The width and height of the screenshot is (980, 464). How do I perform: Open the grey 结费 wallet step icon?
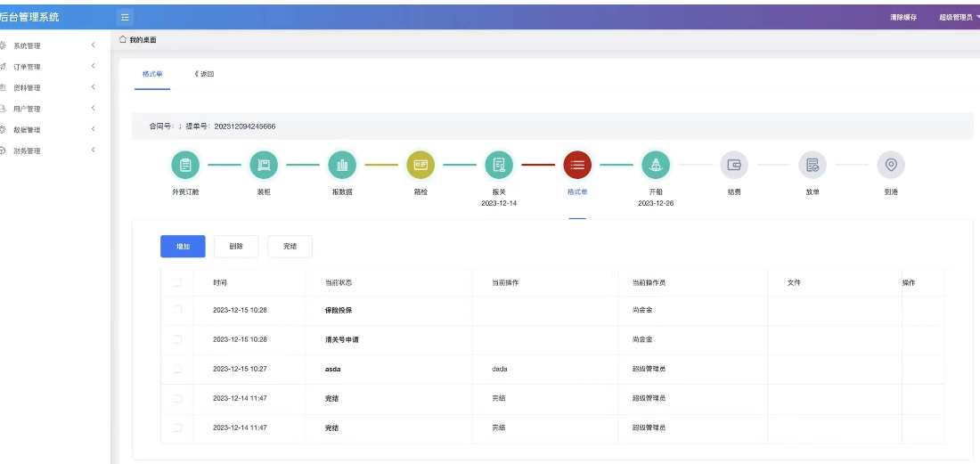734,165
